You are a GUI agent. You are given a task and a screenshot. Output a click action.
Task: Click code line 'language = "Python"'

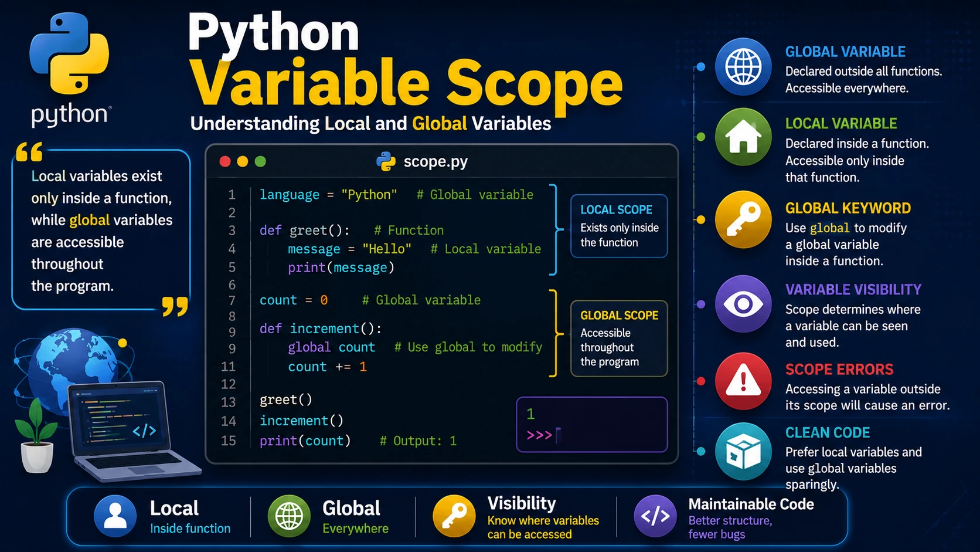(x=328, y=195)
